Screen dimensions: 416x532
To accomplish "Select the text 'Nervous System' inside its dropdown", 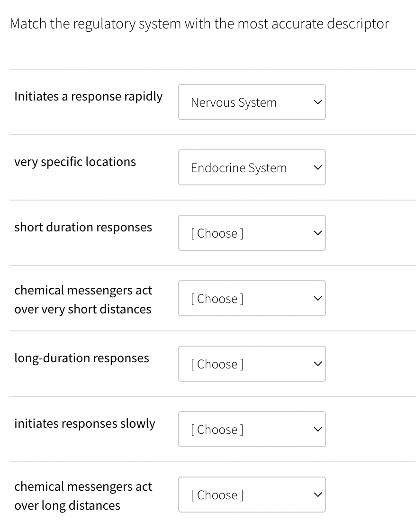I will [234, 102].
